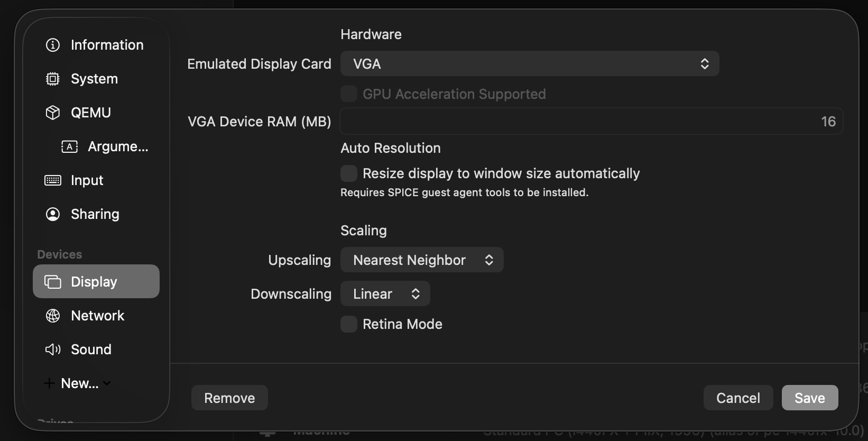Viewport: 868px width, 441px height.
Task: Click the VGA Device RAM field
Action: 591,121
